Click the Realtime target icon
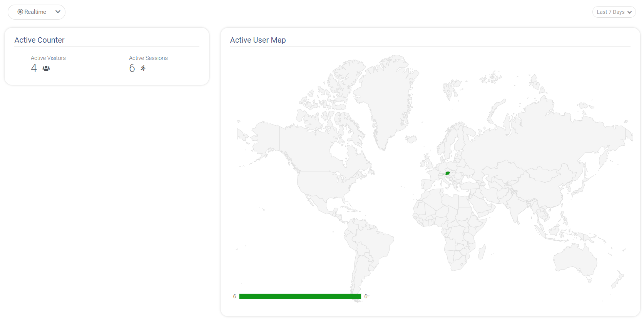The height and width of the screenshot is (321, 644). click(x=20, y=12)
